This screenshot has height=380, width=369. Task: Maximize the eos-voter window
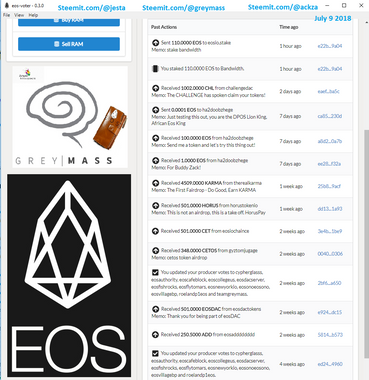click(x=344, y=5)
